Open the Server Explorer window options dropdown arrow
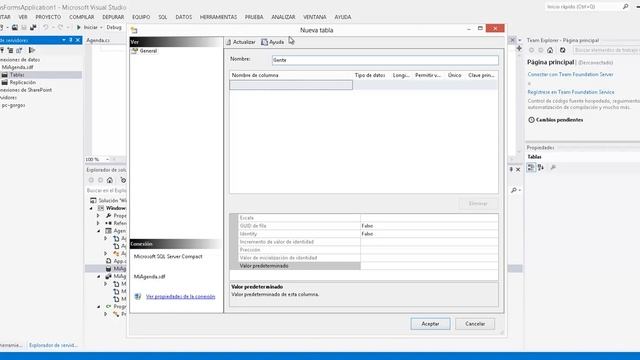Image resolution: width=640 pixels, height=360 pixels. point(64,40)
